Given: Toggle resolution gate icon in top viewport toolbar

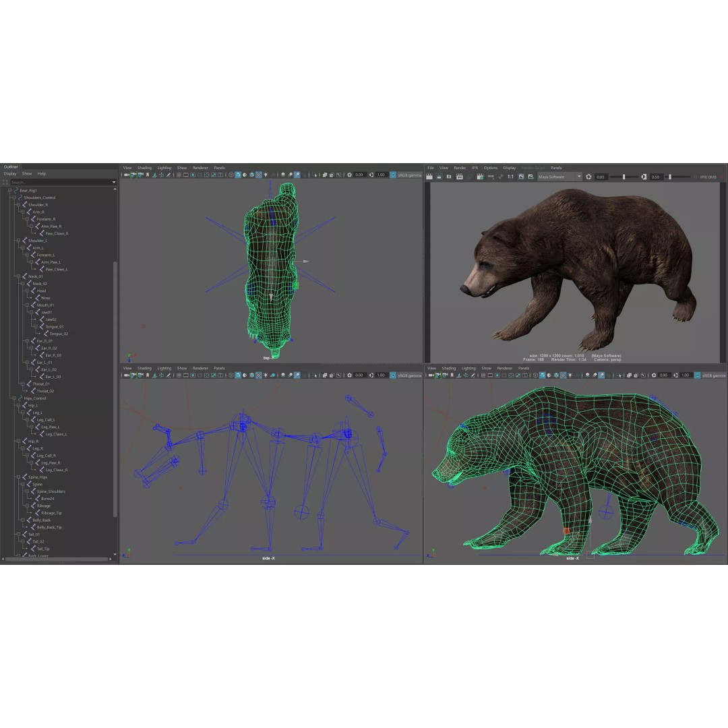Looking at the screenshot, I should (x=193, y=175).
